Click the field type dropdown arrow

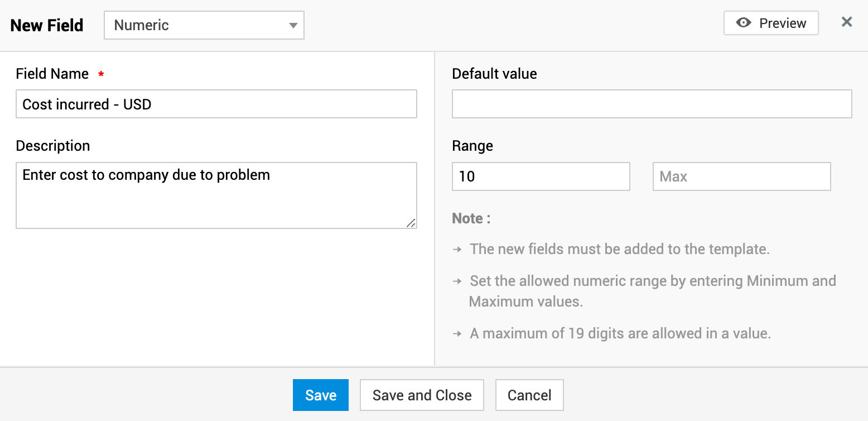(293, 25)
